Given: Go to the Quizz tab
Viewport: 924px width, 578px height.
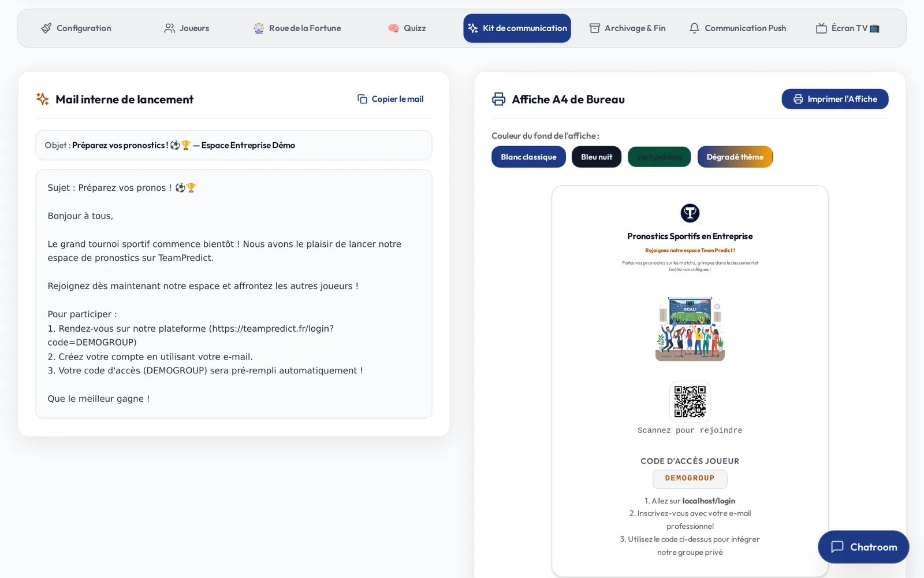Looking at the screenshot, I should click(407, 28).
